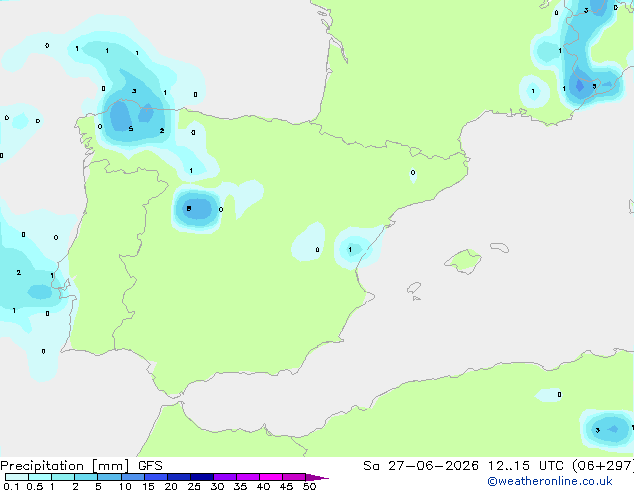The image size is (634, 490).
Task: Select the 0.5–1 mm legend color box
Action: coord(40,477)
